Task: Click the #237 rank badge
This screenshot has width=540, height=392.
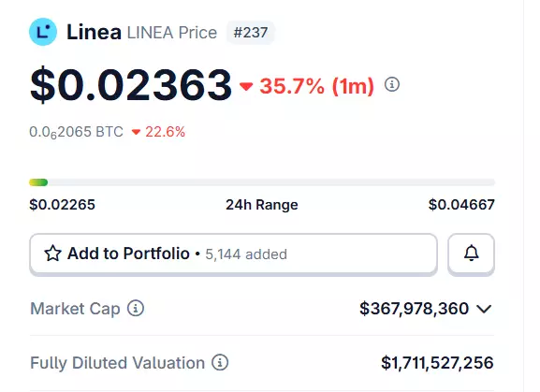Action: coord(251,33)
